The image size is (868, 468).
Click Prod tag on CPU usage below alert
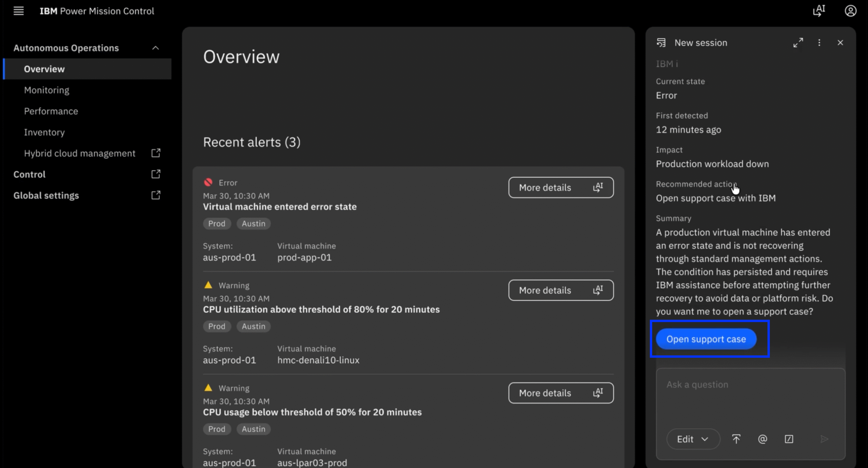point(217,429)
